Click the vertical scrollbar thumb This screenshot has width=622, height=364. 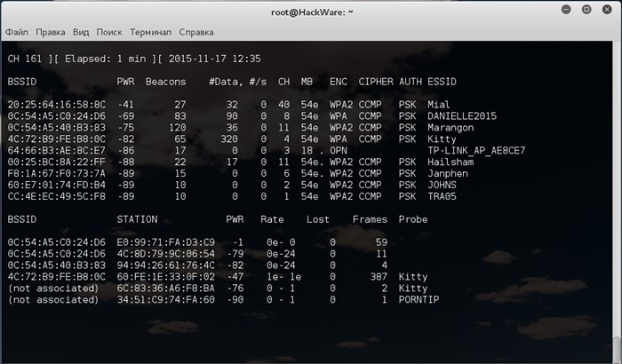coord(616,350)
